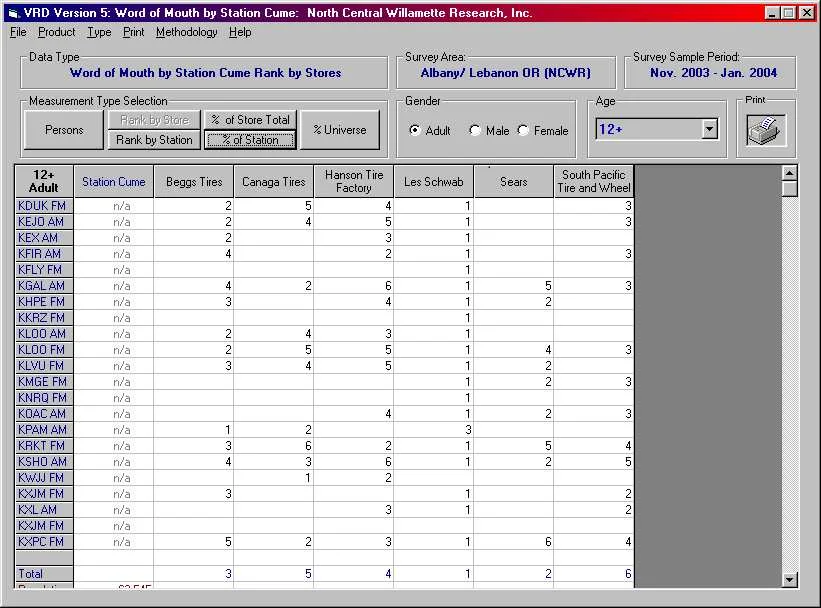
Task: Open the Type menu
Action: [x=99, y=32]
